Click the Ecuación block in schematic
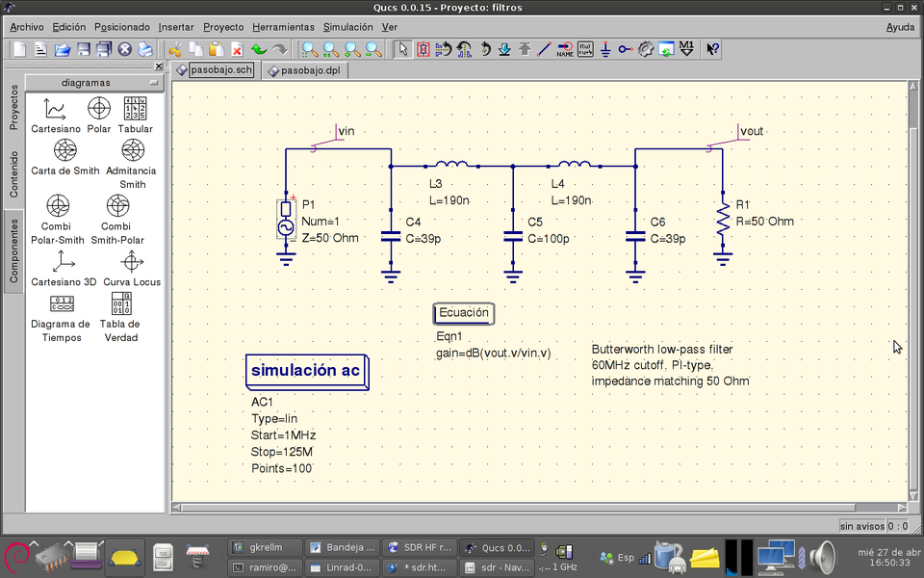924x578 pixels. point(464,313)
